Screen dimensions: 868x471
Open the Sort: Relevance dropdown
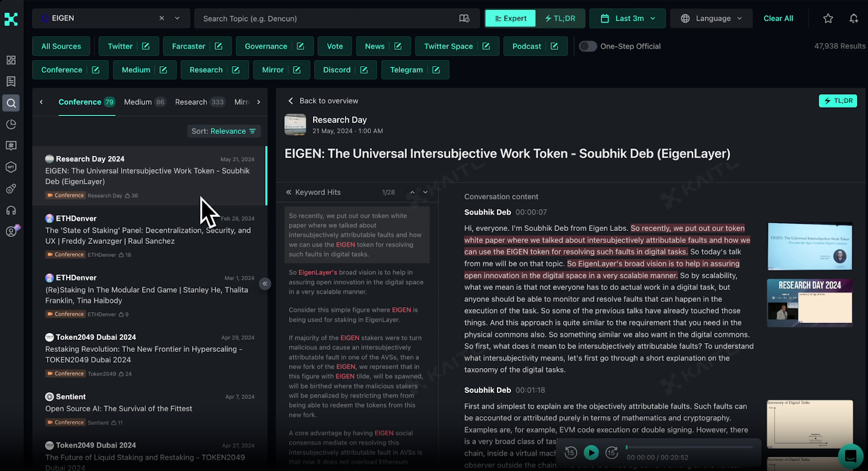(x=224, y=131)
